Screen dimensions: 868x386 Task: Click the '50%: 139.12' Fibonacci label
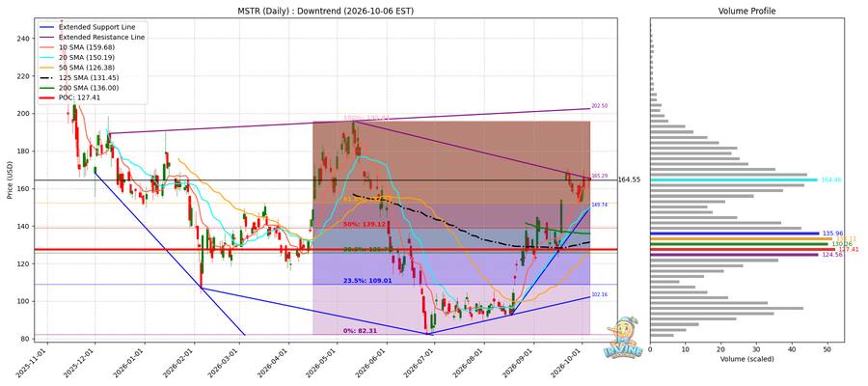(x=365, y=224)
